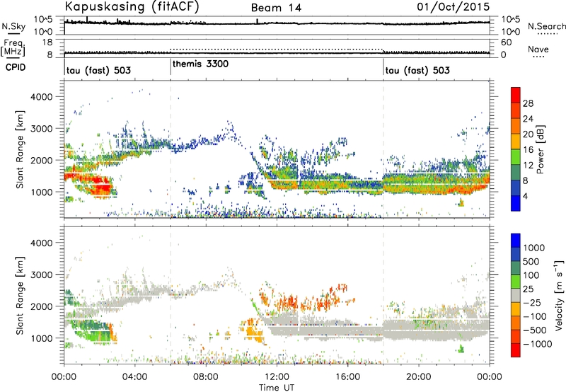
Task: Click the "20:00" time axis label
Action: 418,377
